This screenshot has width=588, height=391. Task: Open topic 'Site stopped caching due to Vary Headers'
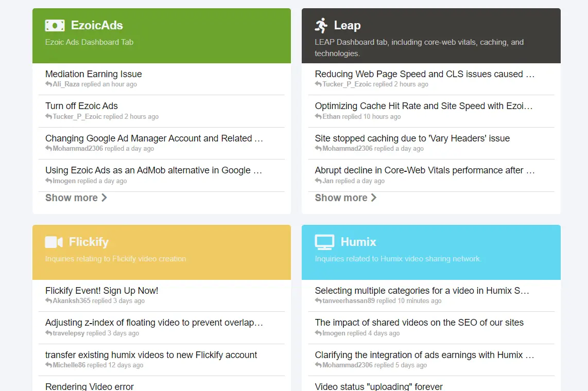412,138
